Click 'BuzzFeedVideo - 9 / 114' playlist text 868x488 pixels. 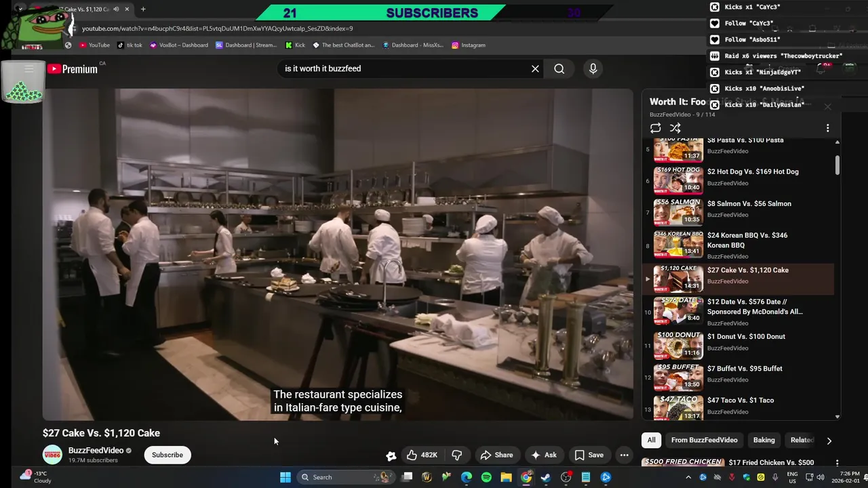tap(682, 115)
